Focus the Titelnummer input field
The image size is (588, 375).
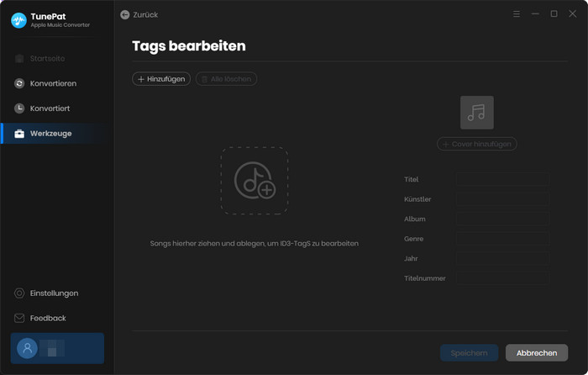coord(502,278)
